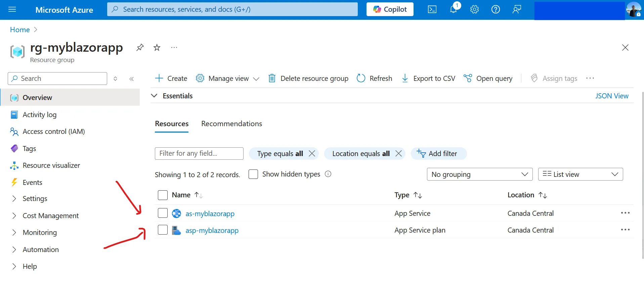Click Assign tags

point(554,79)
